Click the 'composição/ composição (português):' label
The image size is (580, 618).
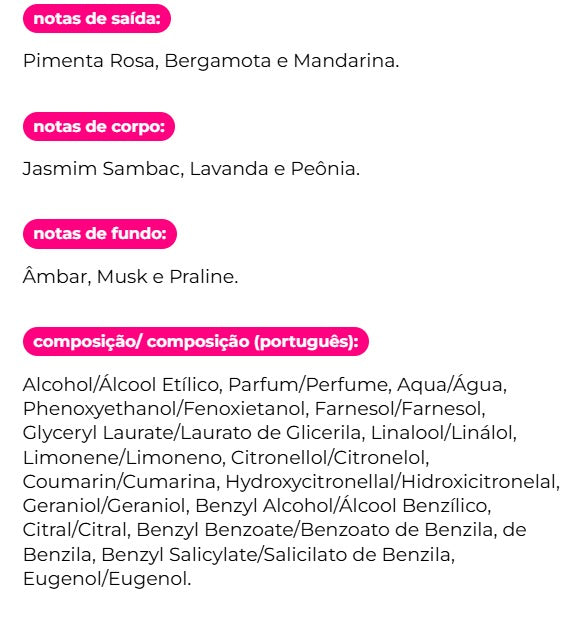click(196, 341)
